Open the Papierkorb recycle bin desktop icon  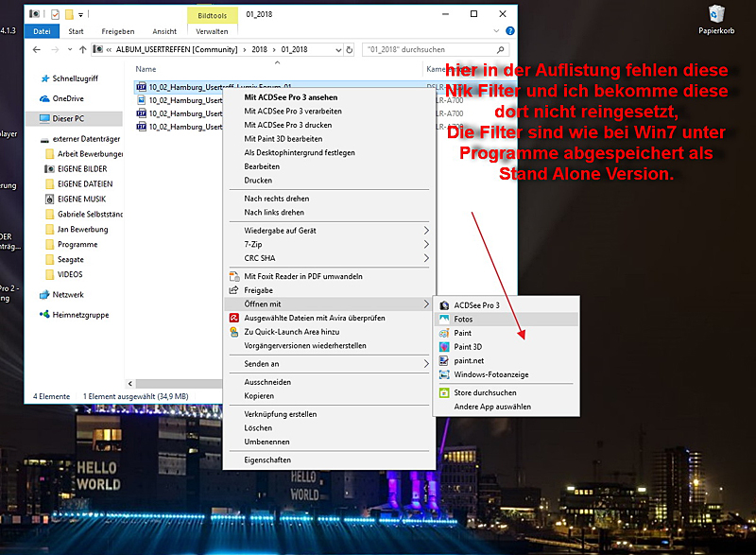716,20
